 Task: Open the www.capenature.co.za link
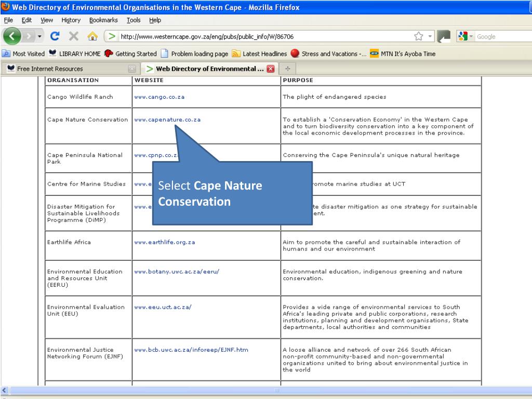coord(167,120)
